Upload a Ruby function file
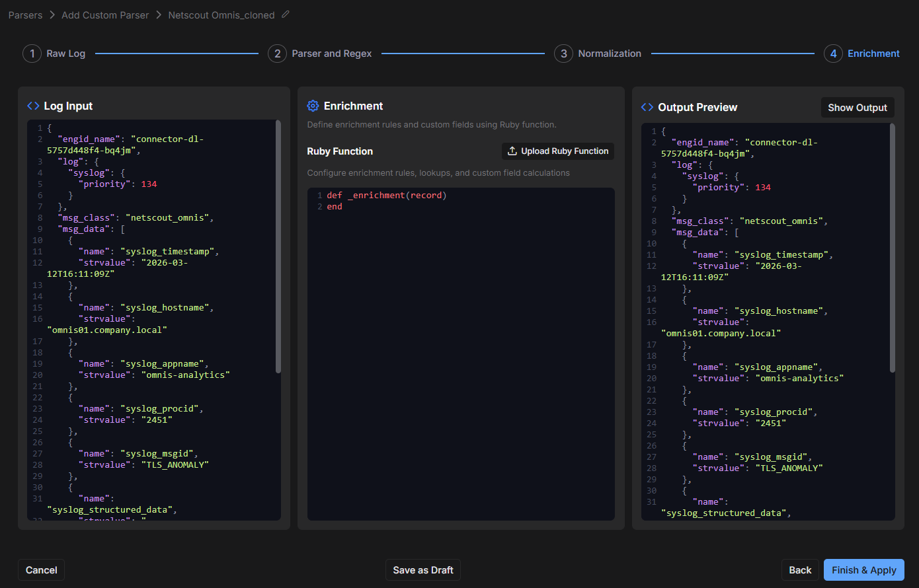The height and width of the screenshot is (588, 919). pyautogui.click(x=557, y=151)
